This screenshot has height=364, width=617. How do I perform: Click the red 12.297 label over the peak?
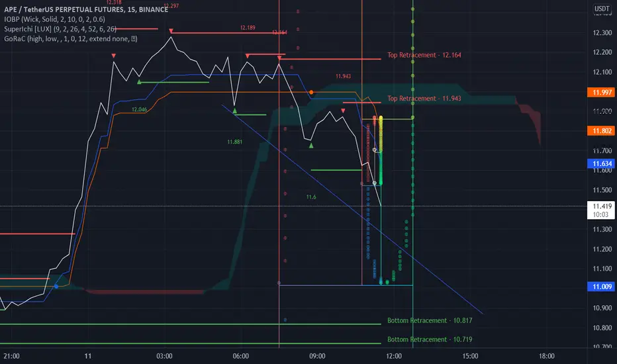(x=171, y=6)
